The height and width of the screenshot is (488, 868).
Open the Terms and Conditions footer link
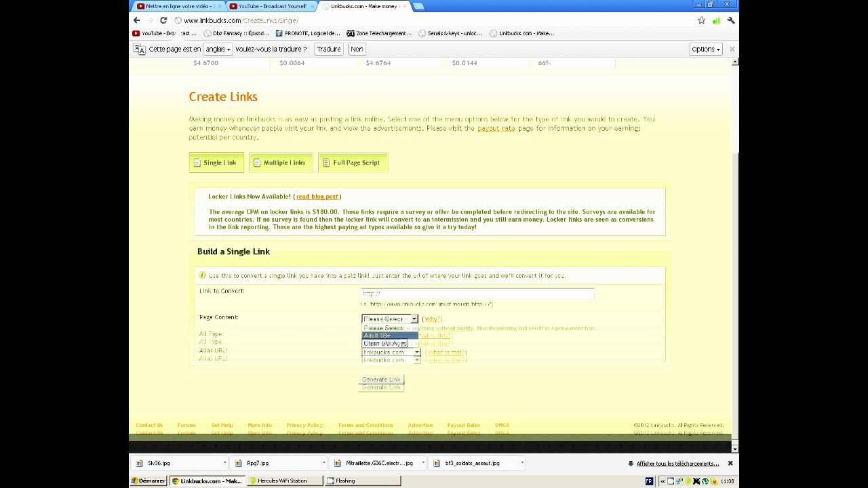pos(365,425)
